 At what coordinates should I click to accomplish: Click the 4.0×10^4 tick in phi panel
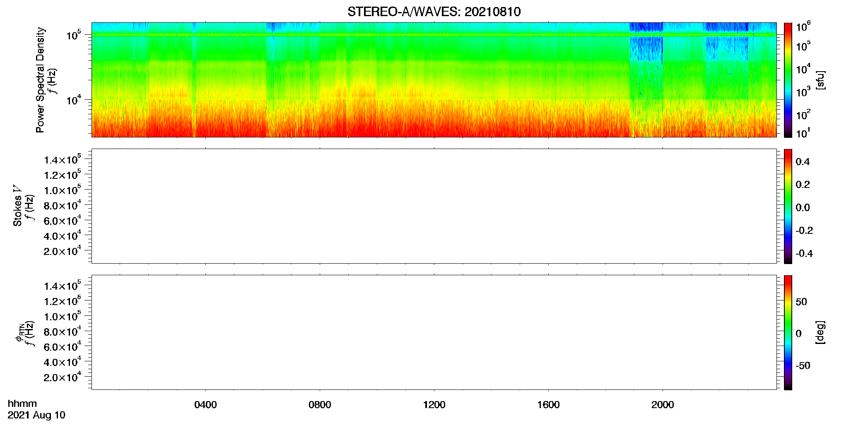pyautogui.click(x=63, y=362)
